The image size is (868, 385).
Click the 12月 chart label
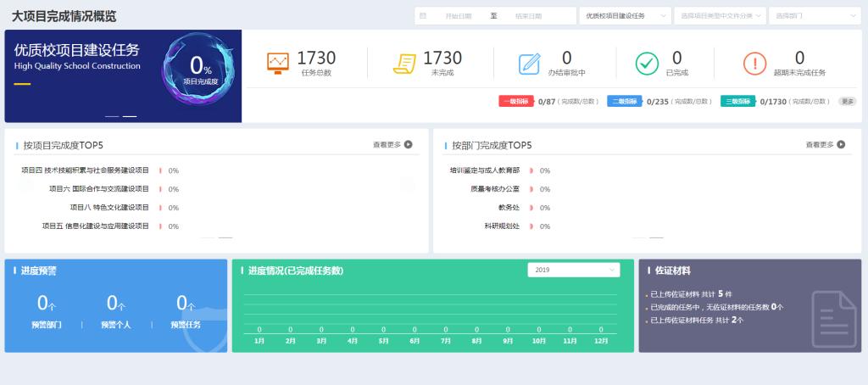click(601, 341)
